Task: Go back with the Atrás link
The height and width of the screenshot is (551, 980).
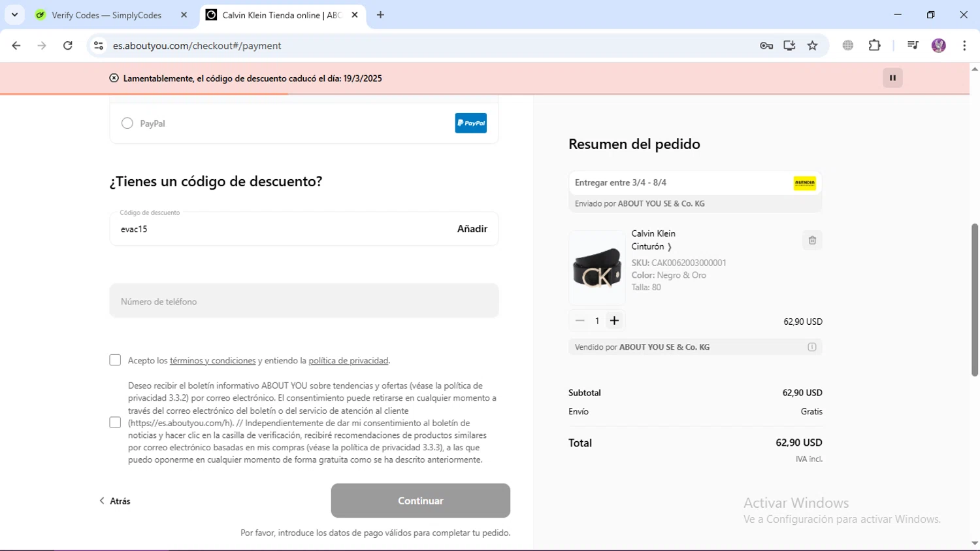Action: pyautogui.click(x=115, y=501)
